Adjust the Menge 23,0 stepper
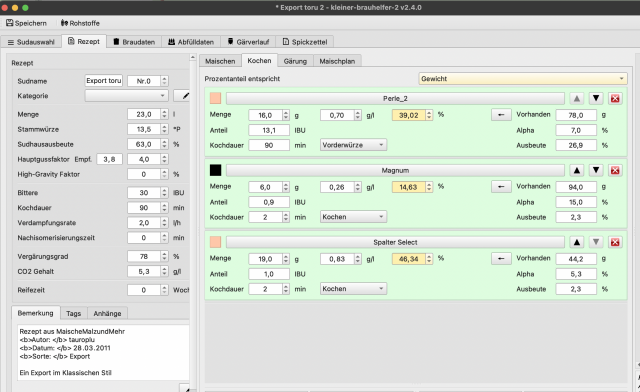The image size is (640, 392). click(x=164, y=114)
